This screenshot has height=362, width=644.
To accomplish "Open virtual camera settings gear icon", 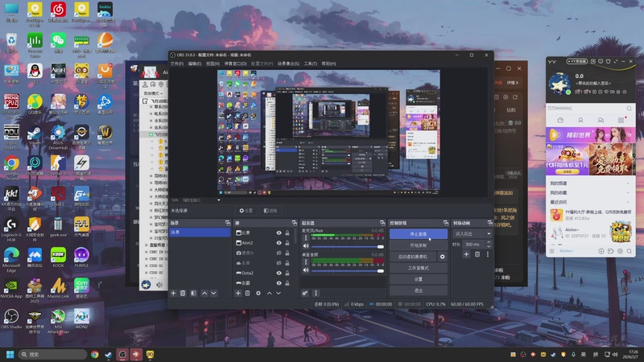I will coord(442,257).
